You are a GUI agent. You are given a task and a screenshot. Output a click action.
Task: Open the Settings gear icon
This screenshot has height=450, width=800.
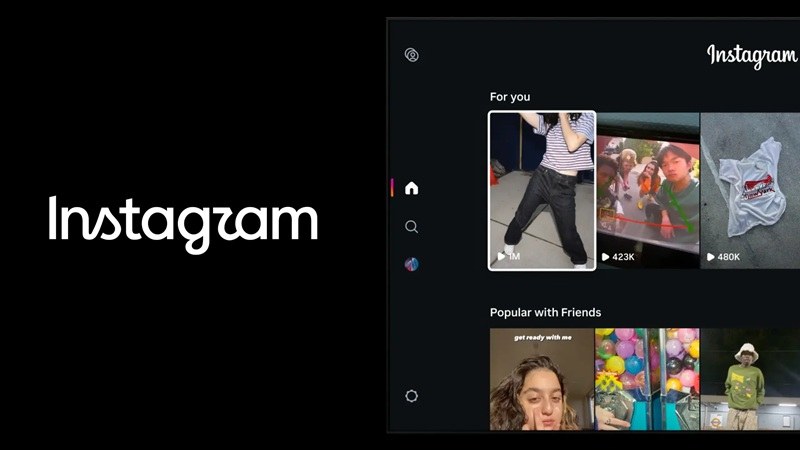(x=412, y=396)
